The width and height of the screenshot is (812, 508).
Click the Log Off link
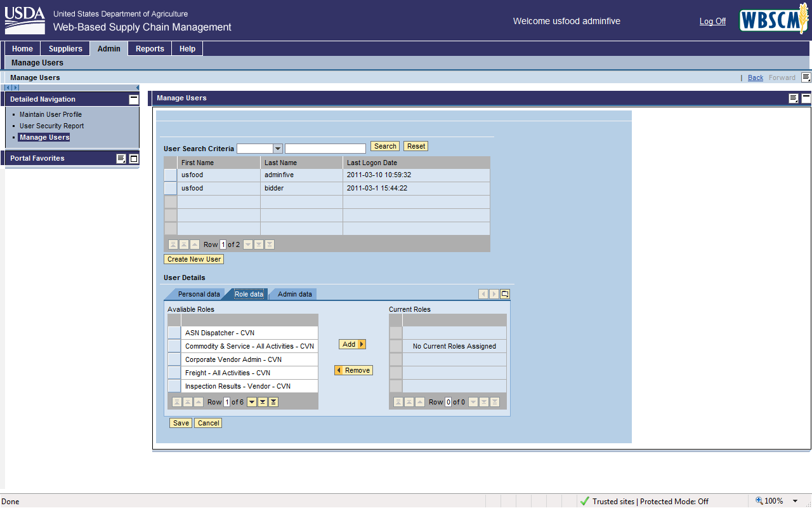coord(712,22)
